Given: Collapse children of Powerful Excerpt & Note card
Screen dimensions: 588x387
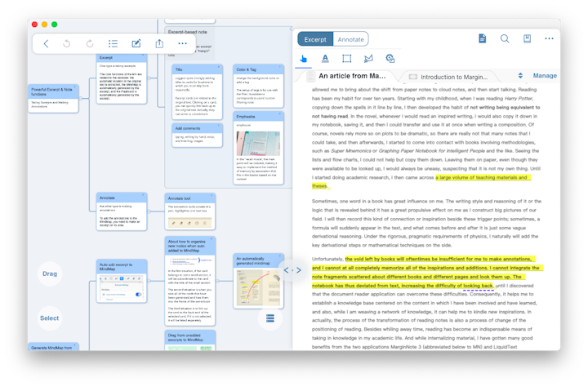Looking at the screenshot, I should coord(80,98).
